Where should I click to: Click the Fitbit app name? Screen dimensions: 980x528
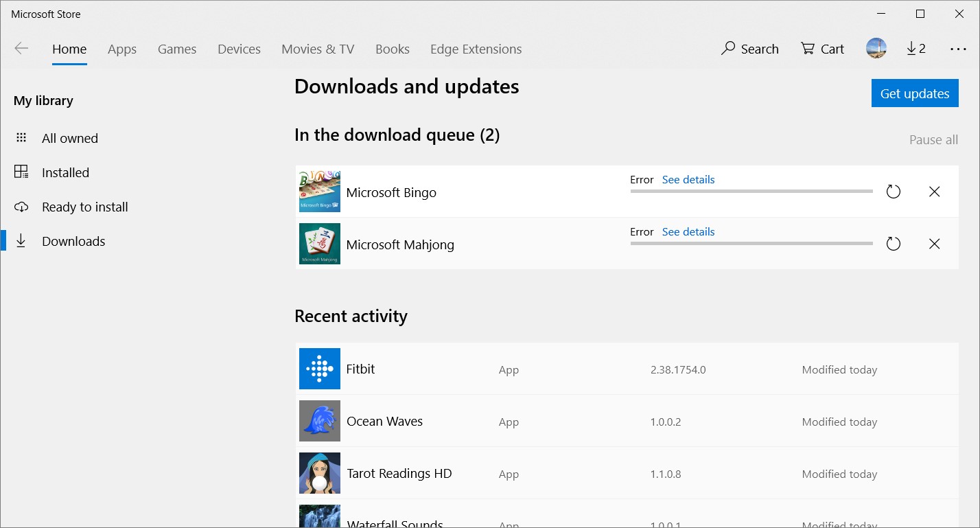pos(360,369)
